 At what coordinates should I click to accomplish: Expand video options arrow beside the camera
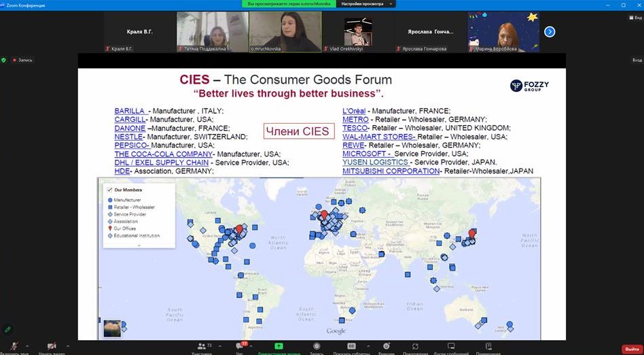[x=67, y=346]
